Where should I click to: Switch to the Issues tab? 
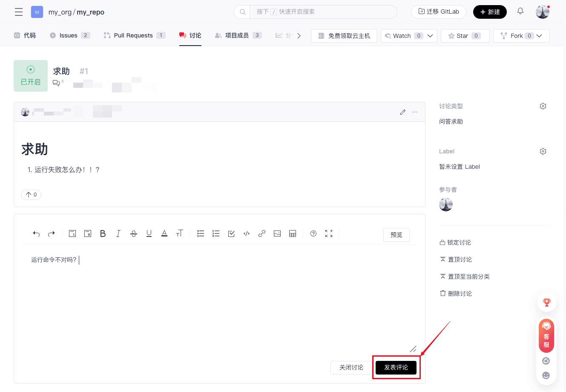point(69,35)
